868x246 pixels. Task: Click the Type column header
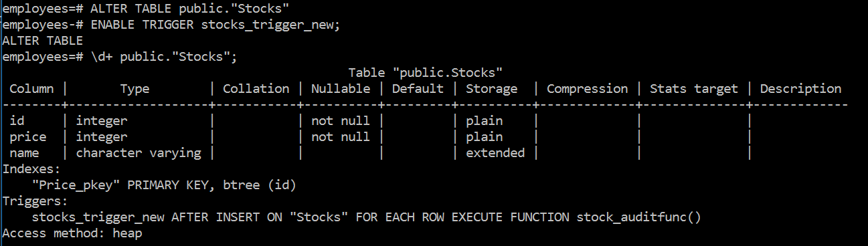click(x=135, y=88)
